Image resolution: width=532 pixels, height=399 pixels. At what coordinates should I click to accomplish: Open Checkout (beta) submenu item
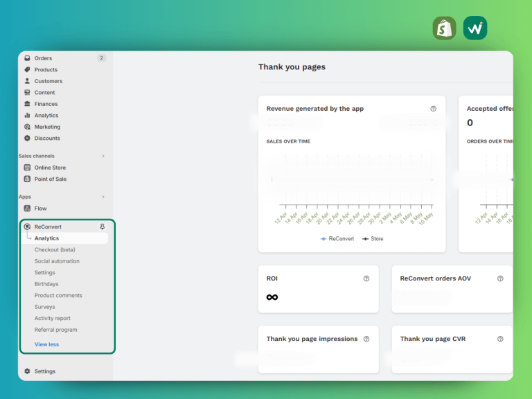click(55, 249)
